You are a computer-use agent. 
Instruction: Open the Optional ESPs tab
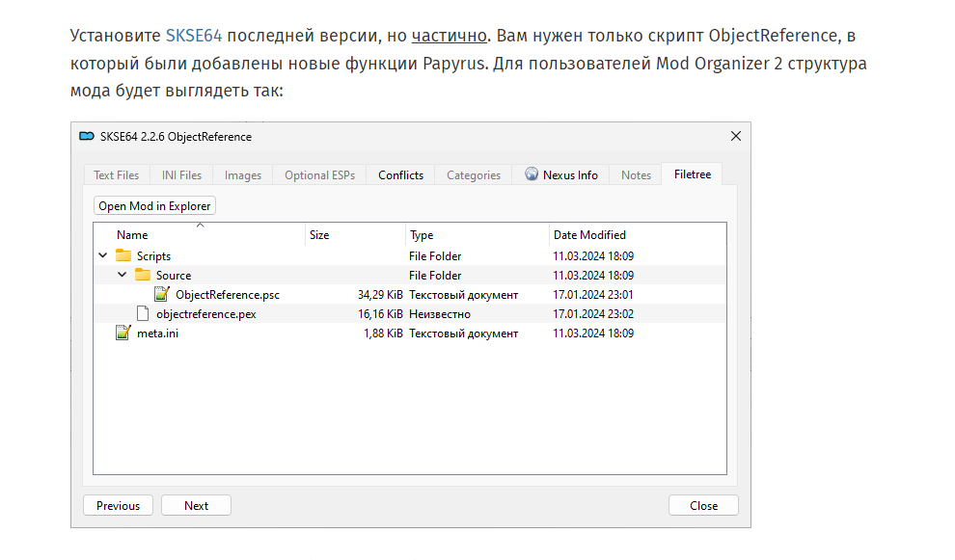coord(319,175)
